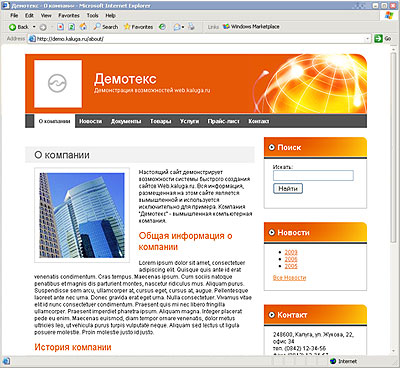400x368 pixels.
Task: Click the Back navigation button
Action: (x=19, y=27)
